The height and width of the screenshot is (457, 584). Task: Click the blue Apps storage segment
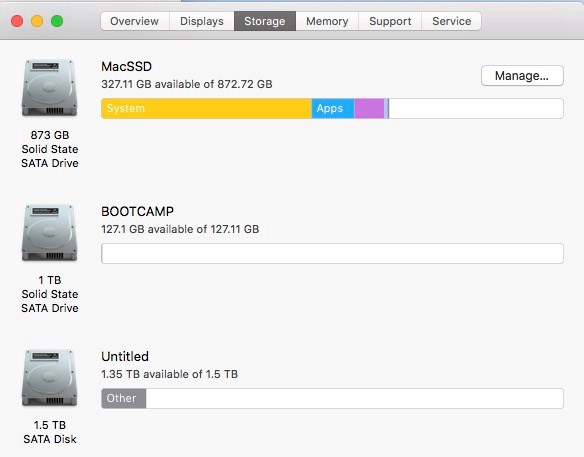click(x=333, y=108)
